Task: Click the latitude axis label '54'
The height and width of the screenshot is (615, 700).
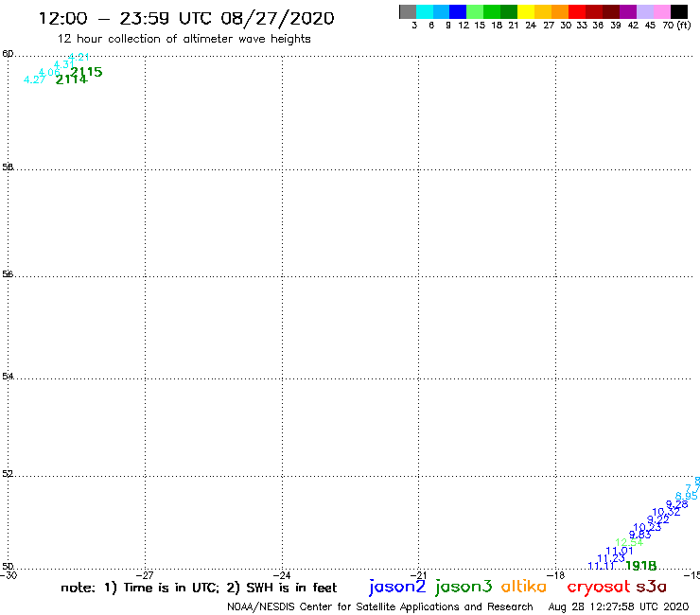Action: click(8, 376)
